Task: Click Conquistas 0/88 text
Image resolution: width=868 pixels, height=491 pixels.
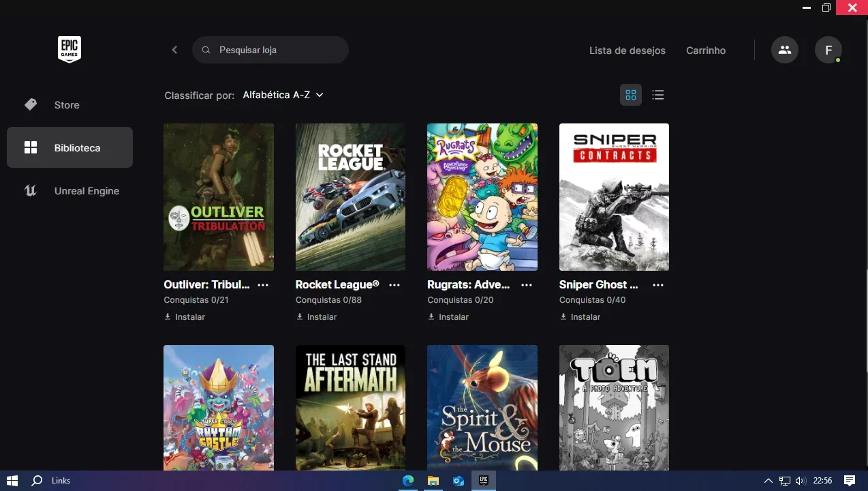Action: pyautogui.click(x=328, y=300)
